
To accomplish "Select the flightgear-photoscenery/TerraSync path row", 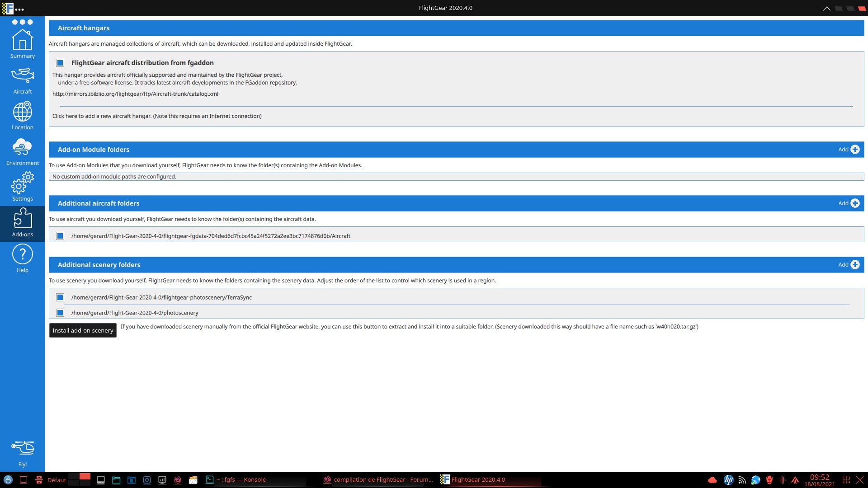I will pos(456,297).
